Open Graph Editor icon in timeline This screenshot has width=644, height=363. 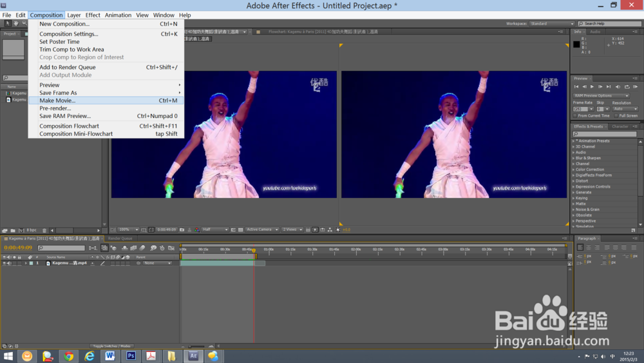tap(171, 248)
